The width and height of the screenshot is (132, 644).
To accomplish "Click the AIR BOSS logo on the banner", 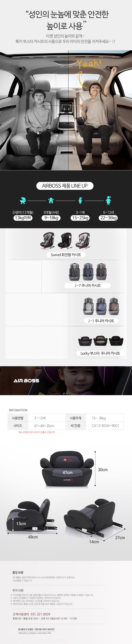I will point(26,380).
